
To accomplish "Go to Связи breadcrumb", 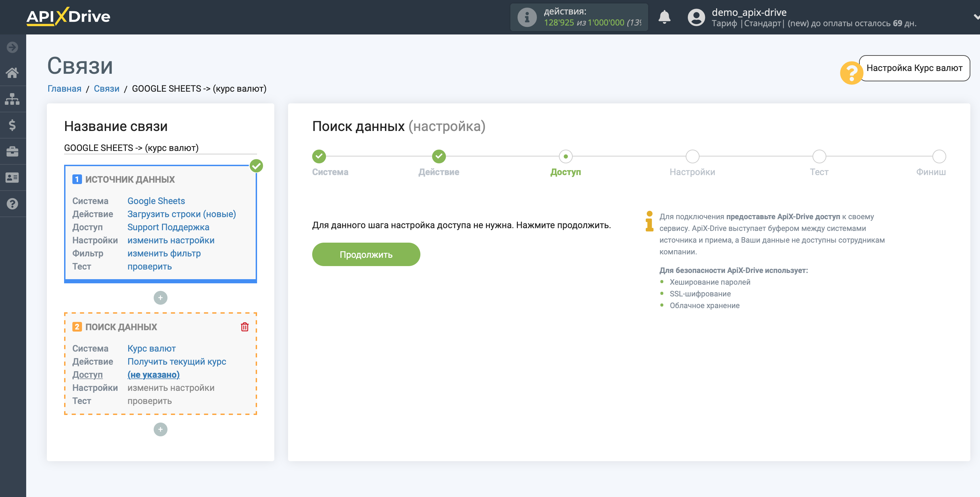I will 106,89.
